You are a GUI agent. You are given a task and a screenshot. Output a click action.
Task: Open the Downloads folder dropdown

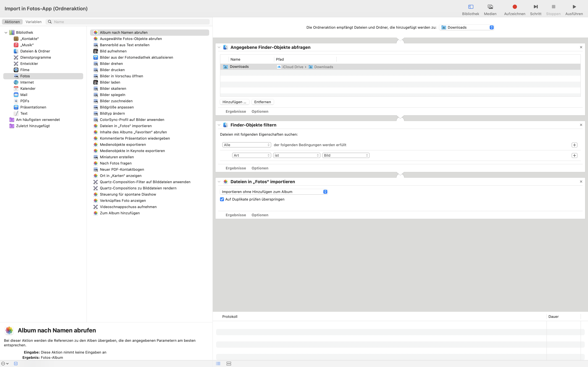(467, 27)
